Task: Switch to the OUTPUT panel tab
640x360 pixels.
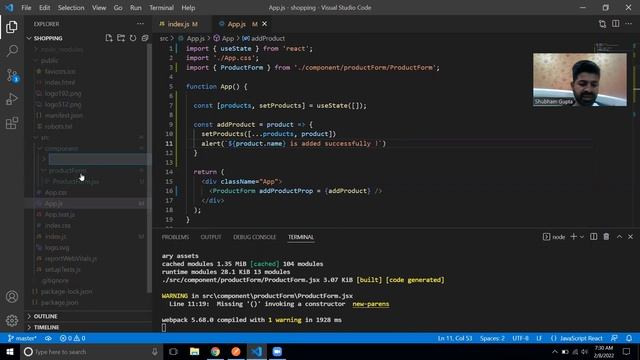Action: pyautogui.click(x=211, y=237)
